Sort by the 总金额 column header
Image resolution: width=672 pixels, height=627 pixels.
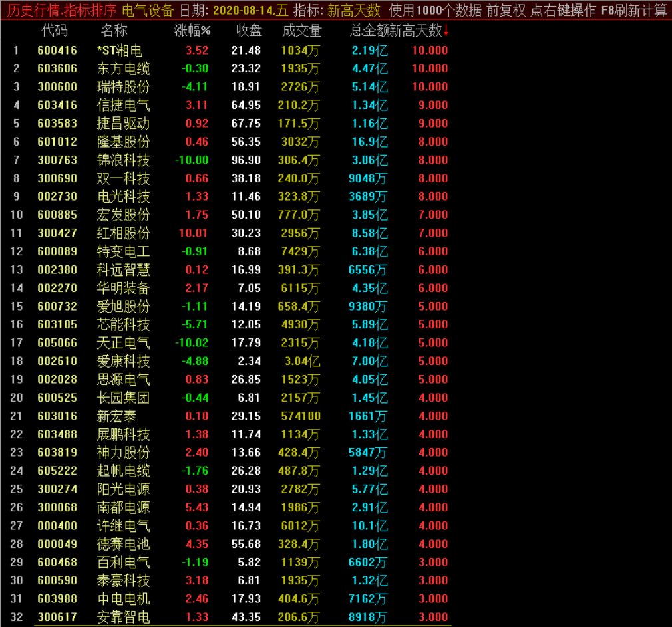tap(369, 31)
